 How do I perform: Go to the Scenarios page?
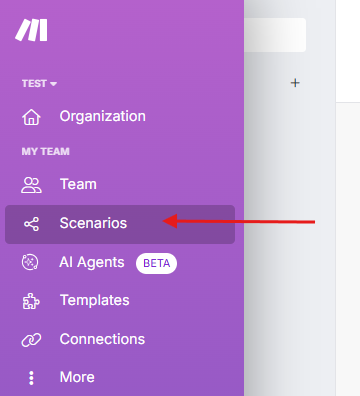click(120, 224)
